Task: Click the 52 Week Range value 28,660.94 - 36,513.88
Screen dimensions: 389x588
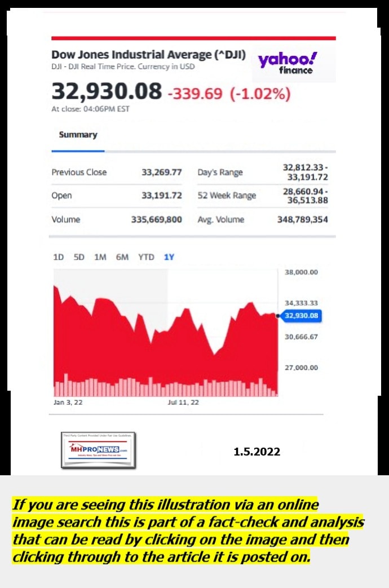Action: (306, 196)
